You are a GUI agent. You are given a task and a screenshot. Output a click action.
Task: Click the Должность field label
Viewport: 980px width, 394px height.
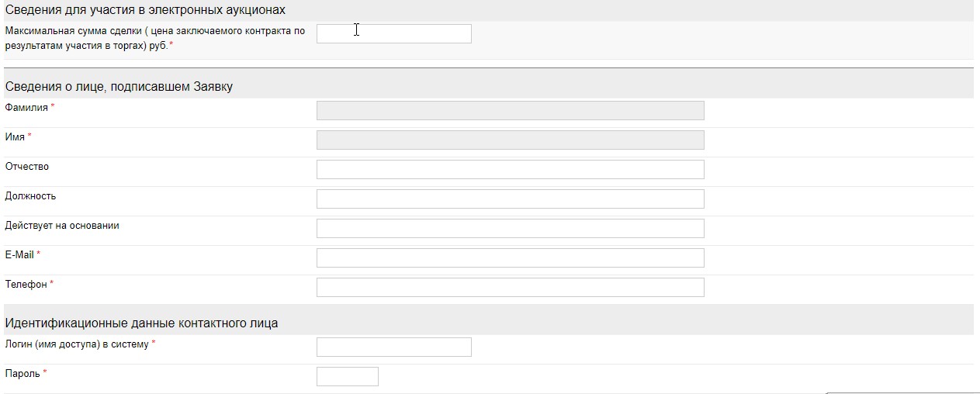(x=30, y=196)
